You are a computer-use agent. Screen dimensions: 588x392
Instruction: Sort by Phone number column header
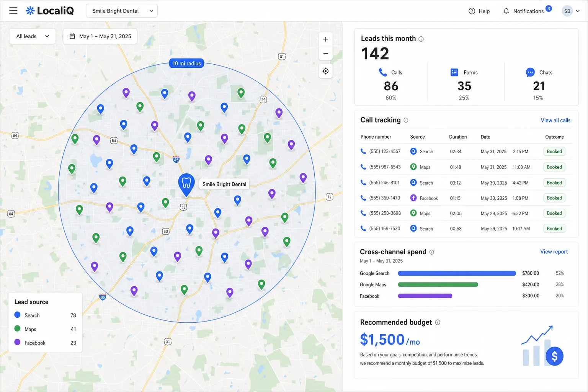point(376,137)
